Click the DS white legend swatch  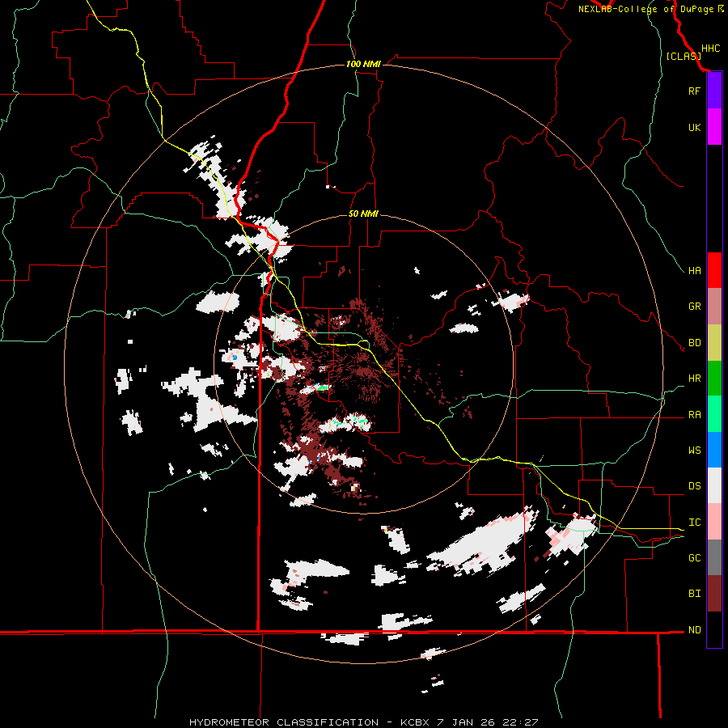[714, 485]
